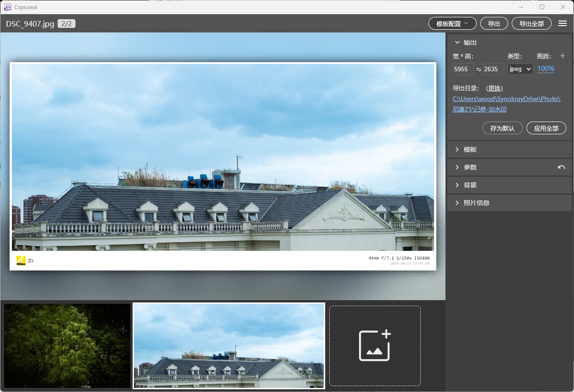
Task: Click the plus icon beside 画质
Action: click(563, 56)
